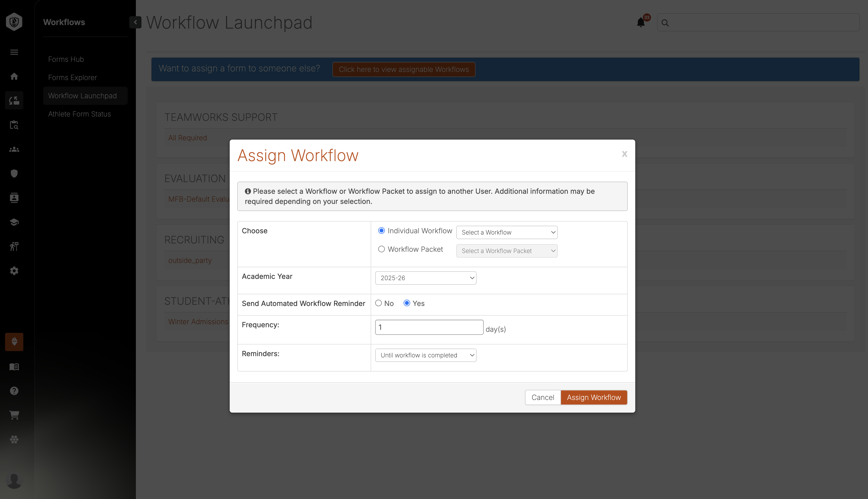Image resolution: width=868 pixels, height=499 pixels.
Task: Click the top search field
Action: 758,23
